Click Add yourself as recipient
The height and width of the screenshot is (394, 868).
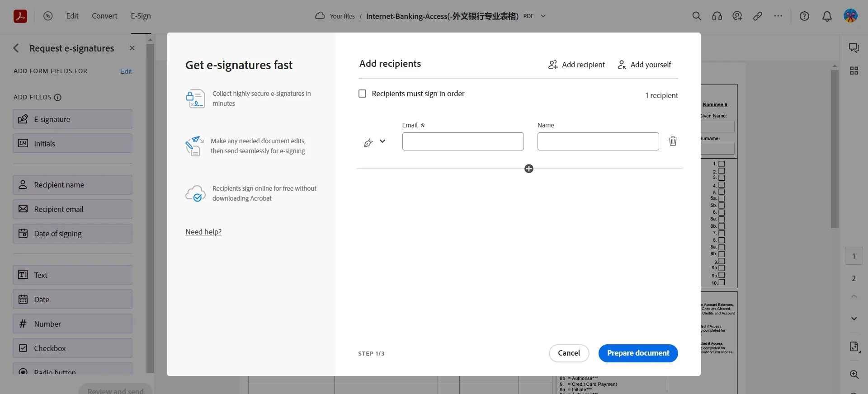point(644,65)
